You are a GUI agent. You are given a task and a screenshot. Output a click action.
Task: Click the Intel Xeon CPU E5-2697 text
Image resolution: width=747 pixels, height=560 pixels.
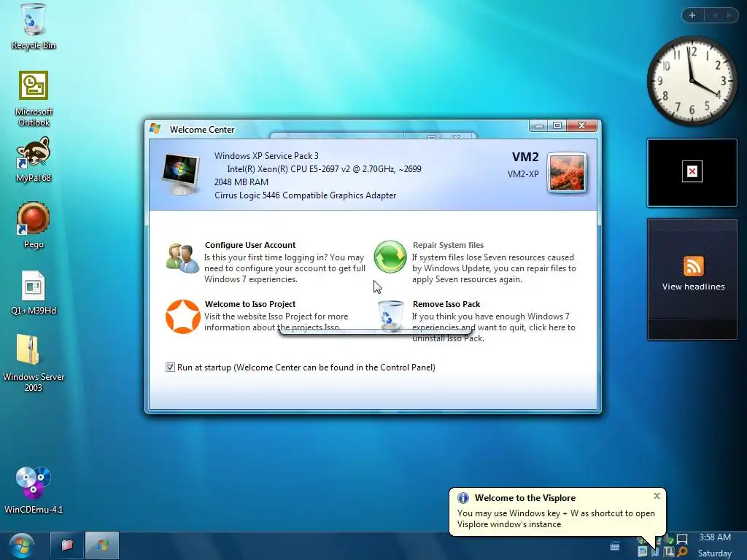[x=324, y=169]
